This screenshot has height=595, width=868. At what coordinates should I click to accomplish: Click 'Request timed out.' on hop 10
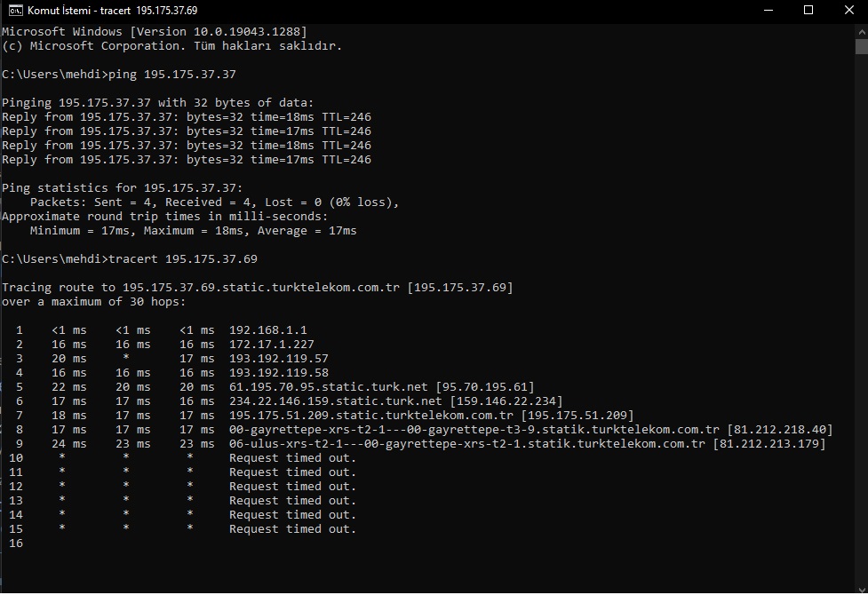coord(293,458)
